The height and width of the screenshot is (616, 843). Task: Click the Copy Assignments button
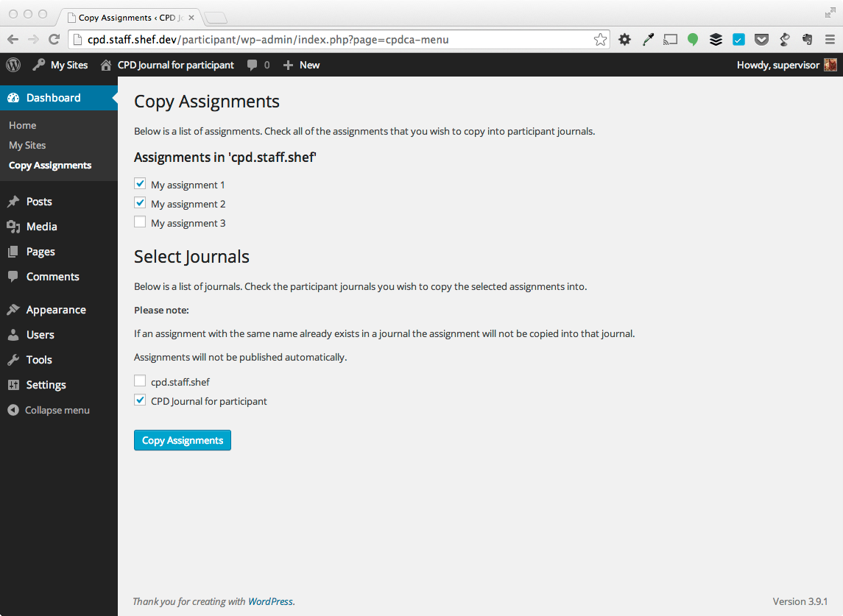[183, 440]
